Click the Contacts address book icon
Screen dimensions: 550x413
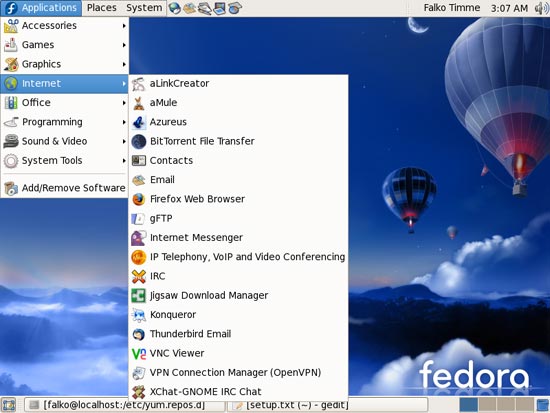139,161
